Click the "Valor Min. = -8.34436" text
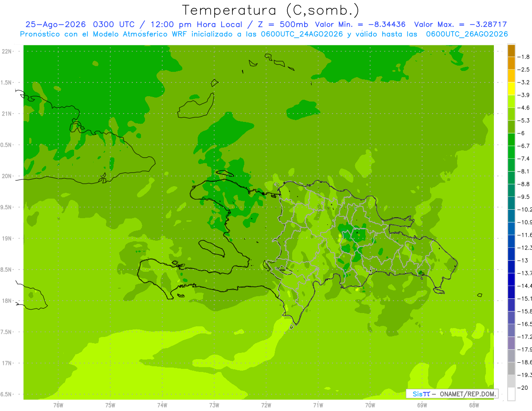 pyautogui.click(x=360, y=24)
